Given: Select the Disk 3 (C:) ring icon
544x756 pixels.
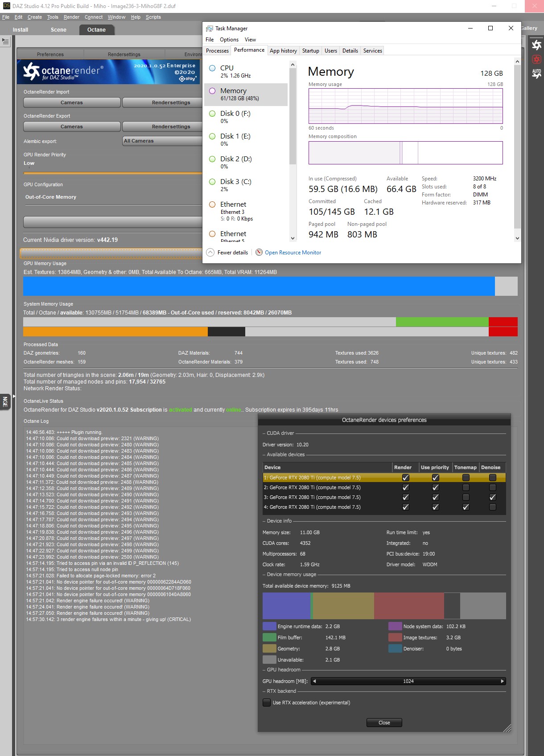Looking at the screenshot, I should coord(212,182).
